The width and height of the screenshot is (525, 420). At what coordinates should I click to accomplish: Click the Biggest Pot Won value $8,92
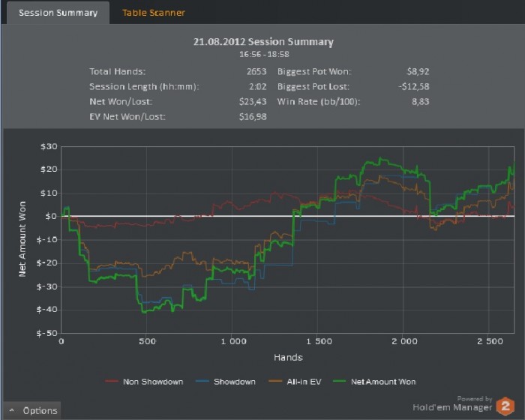(418, 72)
